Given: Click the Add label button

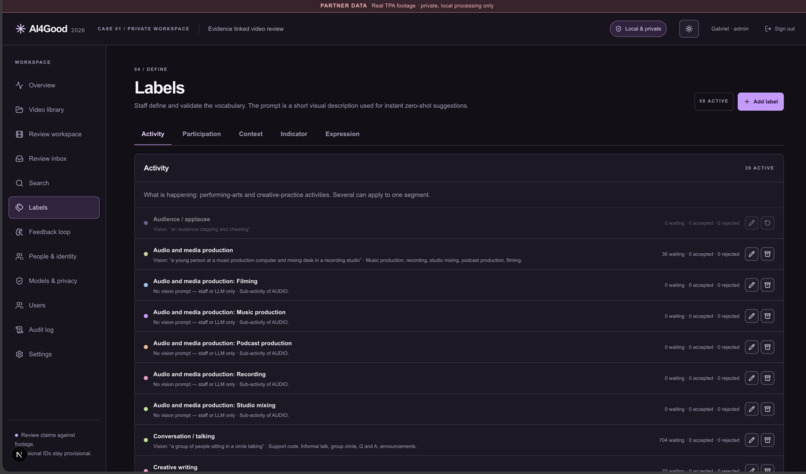Looking at the screenshot, I should [x=760, y=101].
